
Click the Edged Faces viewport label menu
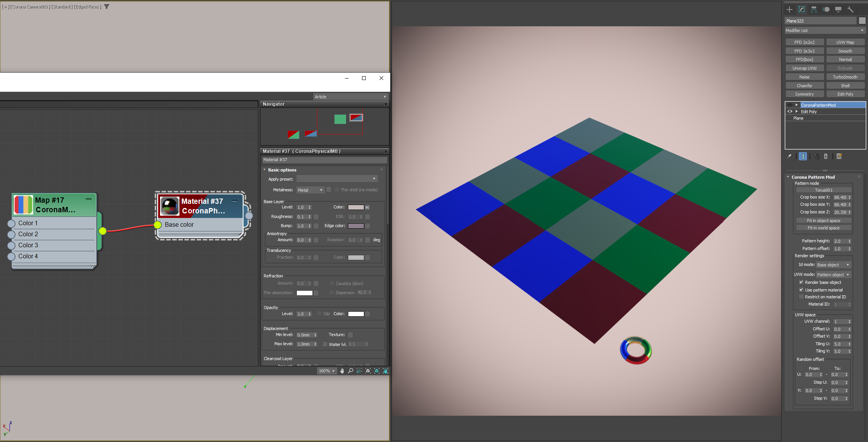[x=87, y=7]
